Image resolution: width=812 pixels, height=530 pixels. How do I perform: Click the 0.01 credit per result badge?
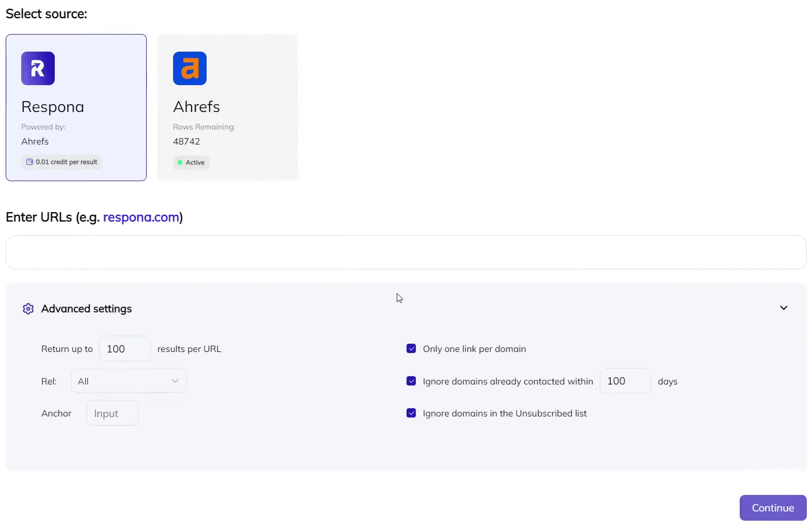point(62,162)
